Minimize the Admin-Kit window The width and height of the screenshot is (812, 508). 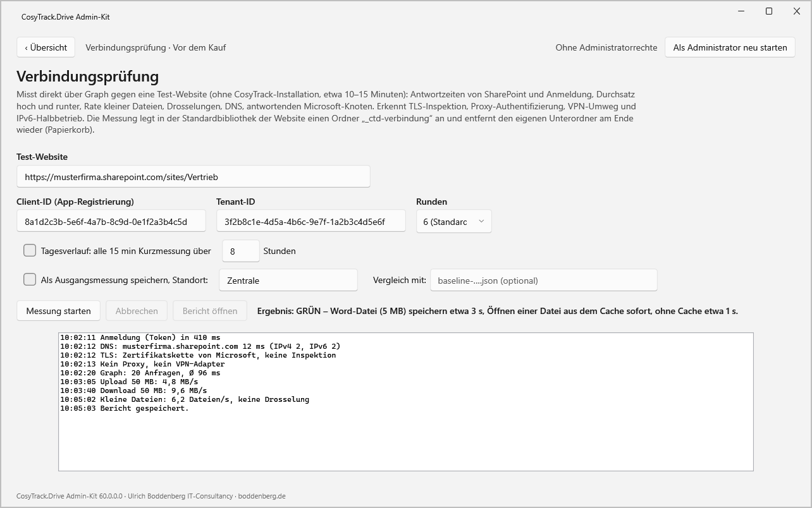(x=741, y=11)
